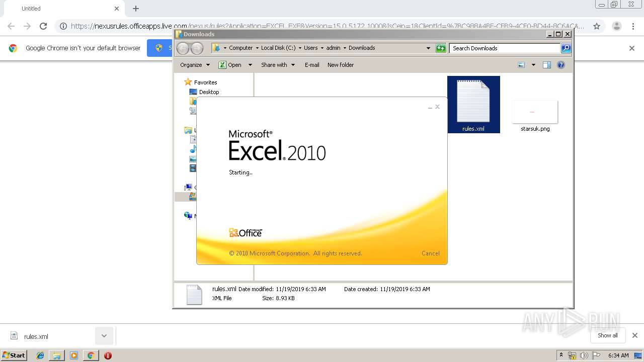Image resolution: width=644 pixels, height=362 pixels.
Task: Click the Explorer Forward navigation button
Action: 197,48
